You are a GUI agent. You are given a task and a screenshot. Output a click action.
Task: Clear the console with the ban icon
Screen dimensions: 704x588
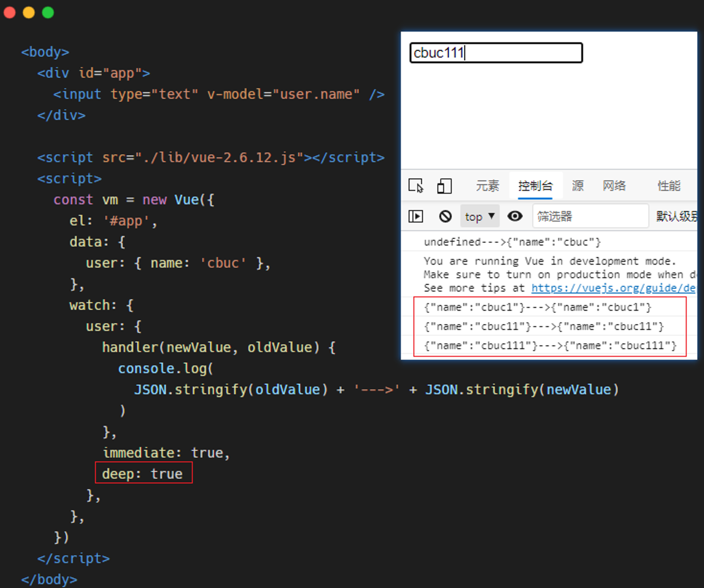(x=445, y=216)
